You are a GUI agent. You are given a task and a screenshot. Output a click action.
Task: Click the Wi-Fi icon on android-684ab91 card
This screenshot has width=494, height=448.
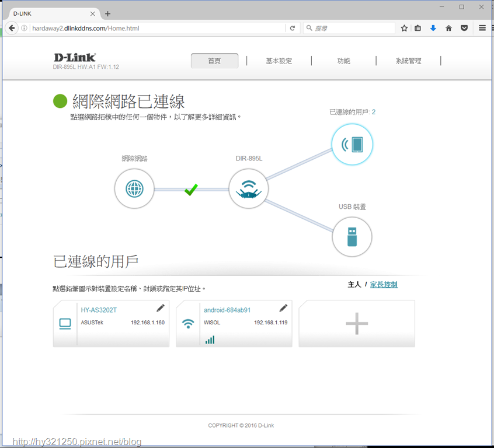[x=188, y=324]
